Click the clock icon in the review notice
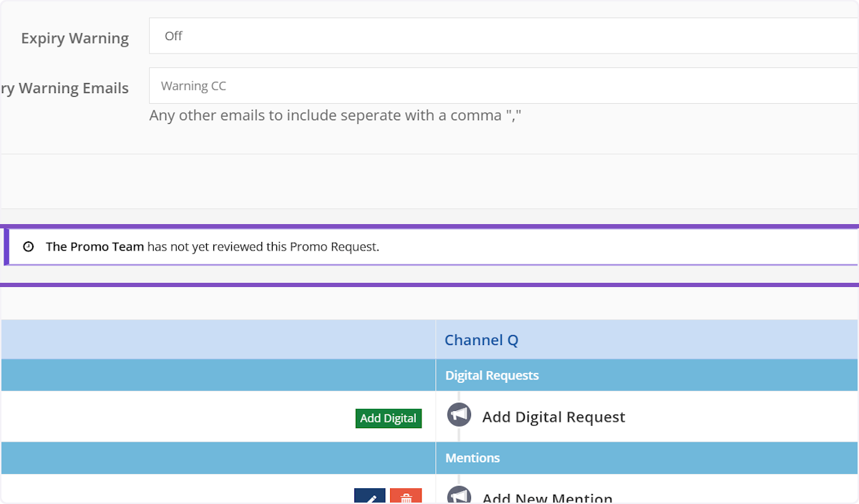Screen dimensions: 859x504 pyautogui.click(x=29, y=247)
